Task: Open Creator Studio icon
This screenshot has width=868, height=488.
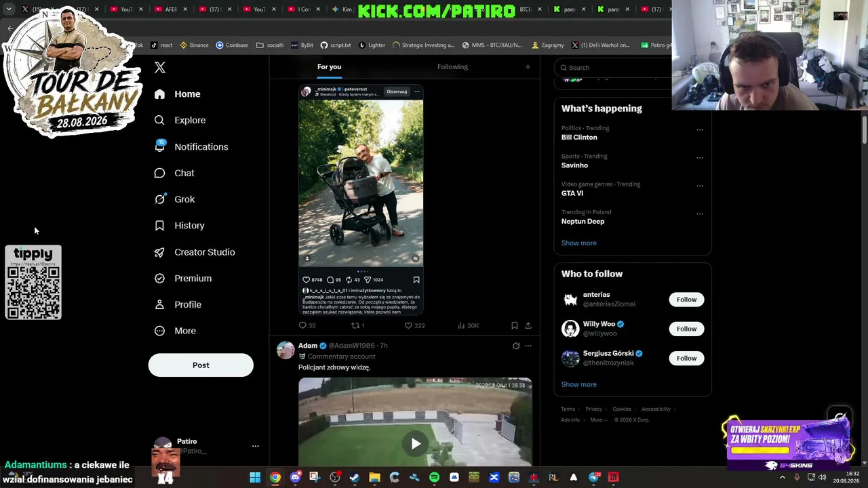Action: click(159, 252)
